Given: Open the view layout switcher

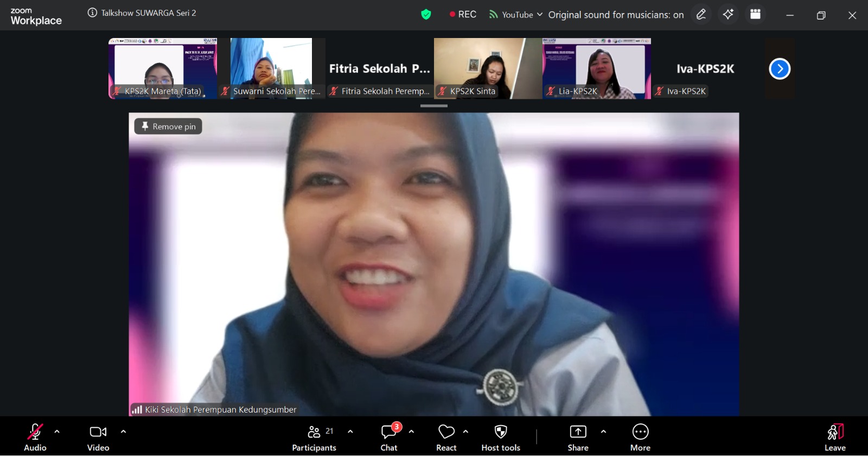Looking at the screenshot, I should click(755, 15).
